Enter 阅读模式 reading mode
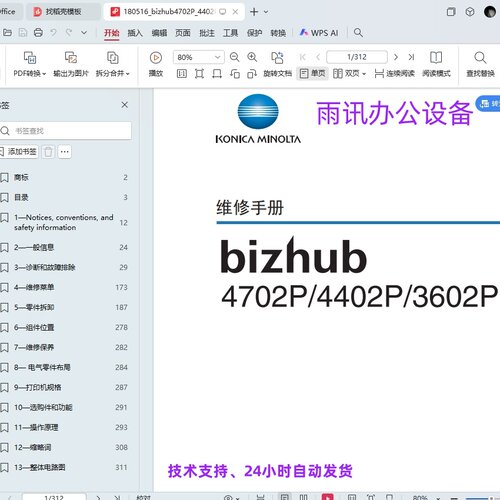Screen dimensions: 500x500 point(436,64)
